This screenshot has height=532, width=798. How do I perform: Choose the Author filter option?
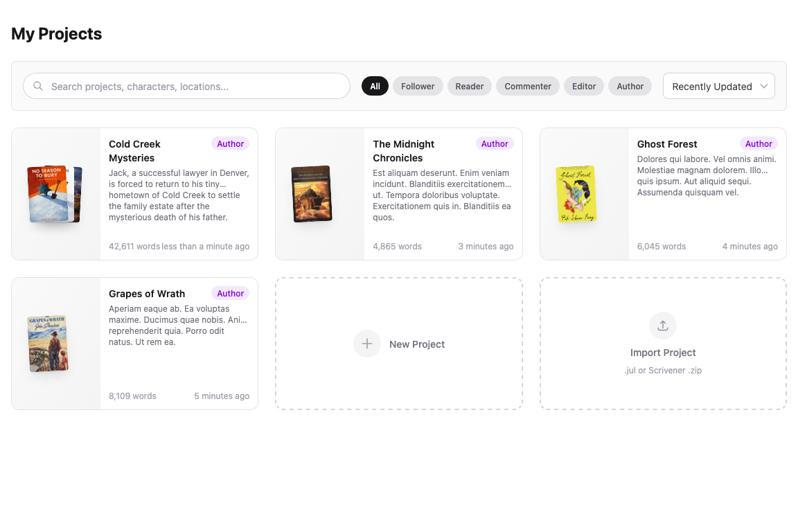pos(630,86)
